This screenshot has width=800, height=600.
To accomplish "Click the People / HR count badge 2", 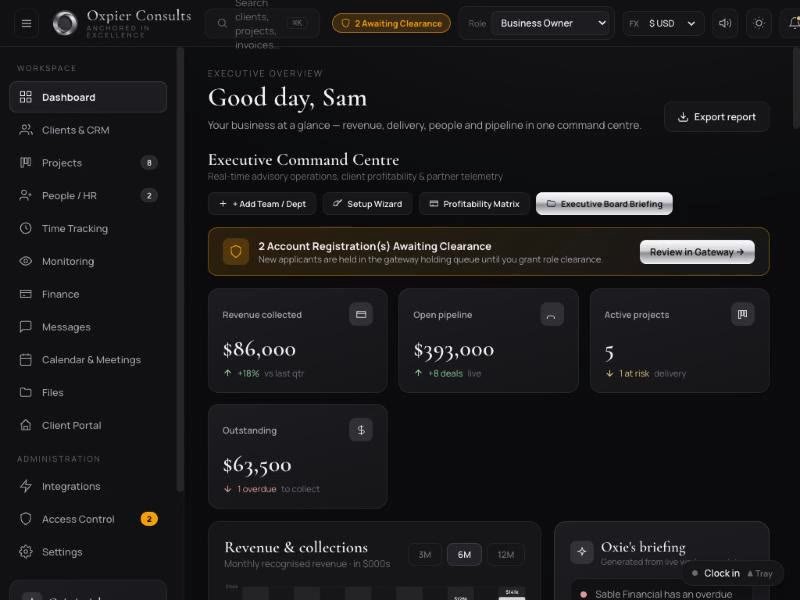I will point(149,195).
